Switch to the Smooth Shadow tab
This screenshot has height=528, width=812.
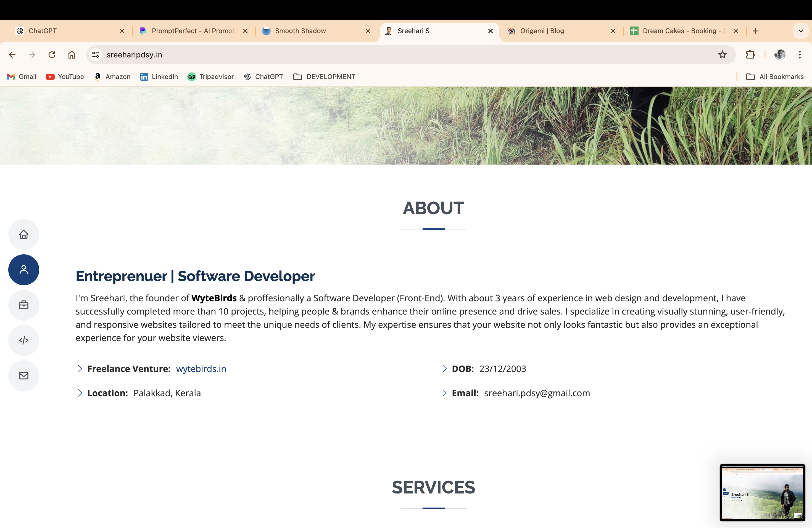point(300,31)
